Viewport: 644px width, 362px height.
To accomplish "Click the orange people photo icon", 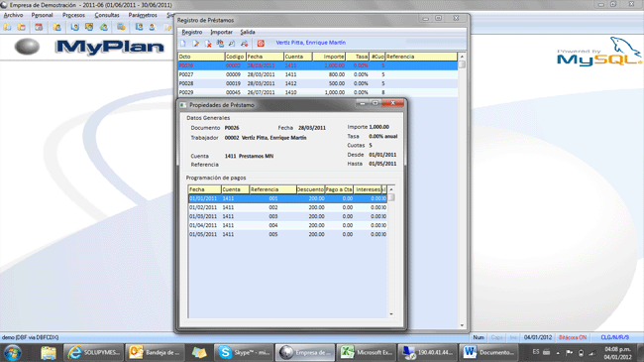I will (x=89, y=27).
